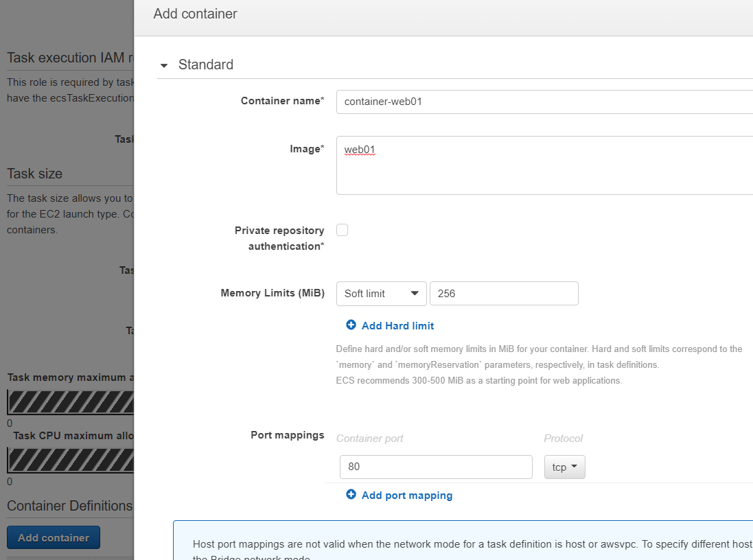This screenshot has width=753, height=560.
Task: Enable Private repository authentication checkbox
Action: pos(342,230)
